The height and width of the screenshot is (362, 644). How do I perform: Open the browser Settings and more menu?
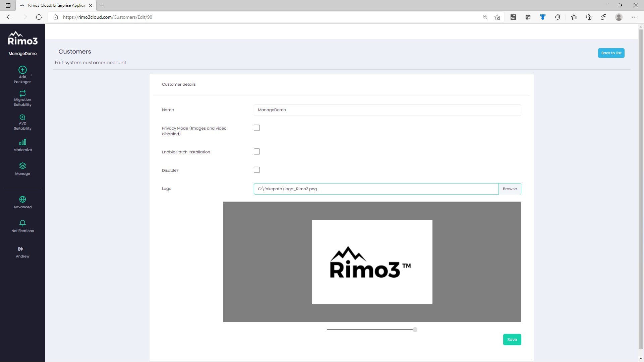[x=634, y=17]
